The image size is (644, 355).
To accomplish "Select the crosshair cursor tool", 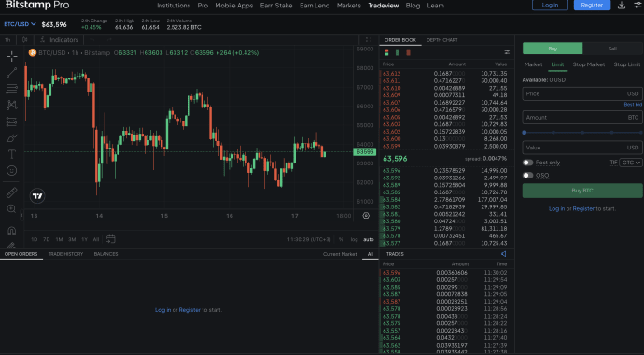I will pyautogui.click(x=12, y=56).
